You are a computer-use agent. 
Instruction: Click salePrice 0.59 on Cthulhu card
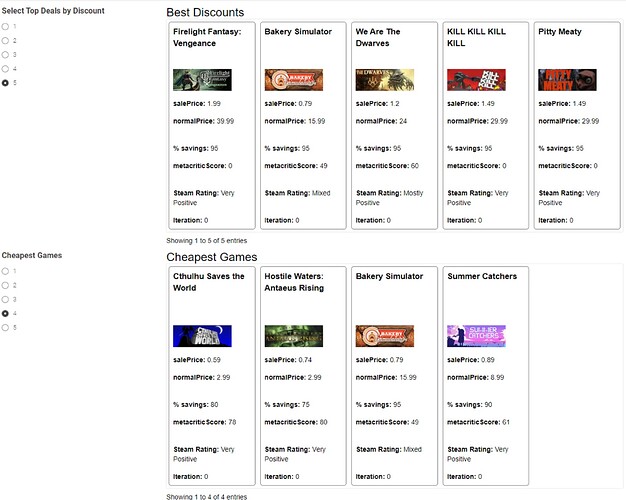tap(197, 360)
